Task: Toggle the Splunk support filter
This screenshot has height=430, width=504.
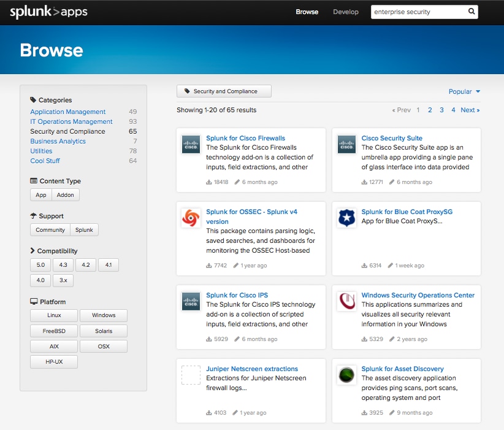Action: tap(84, 230)
